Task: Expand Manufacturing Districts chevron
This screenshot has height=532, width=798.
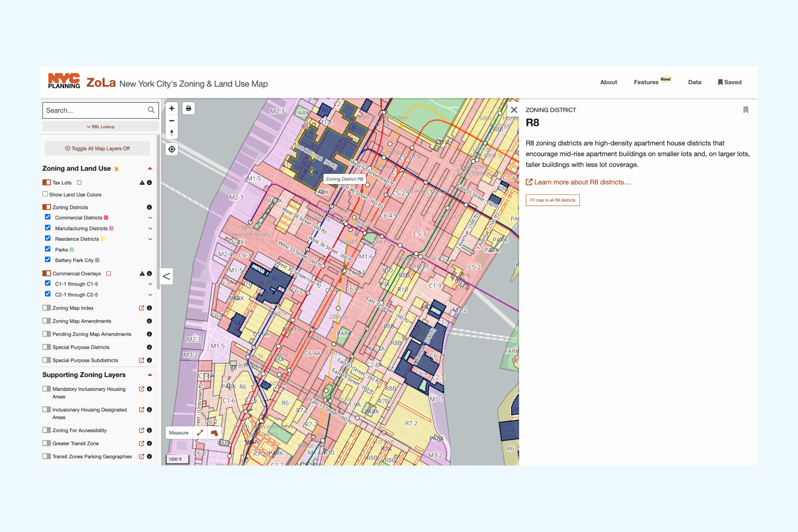Action: tap(150, 228)
